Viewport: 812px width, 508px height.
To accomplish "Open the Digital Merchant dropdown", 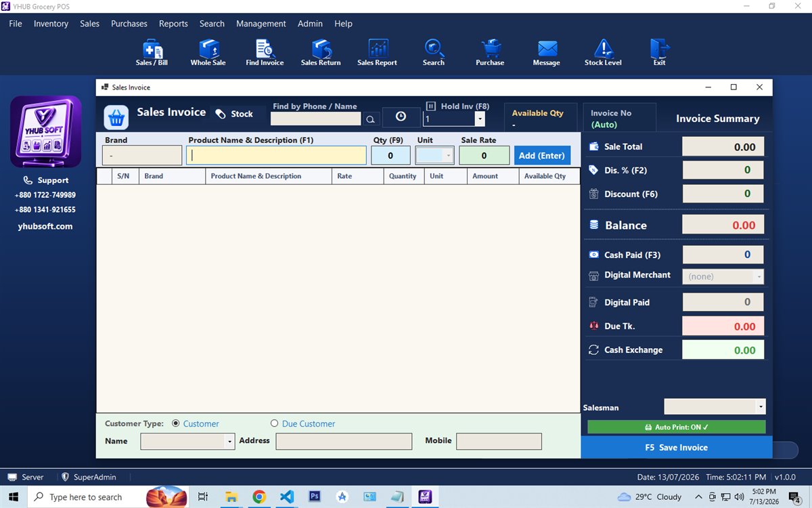I will click(x=759, y=276).
